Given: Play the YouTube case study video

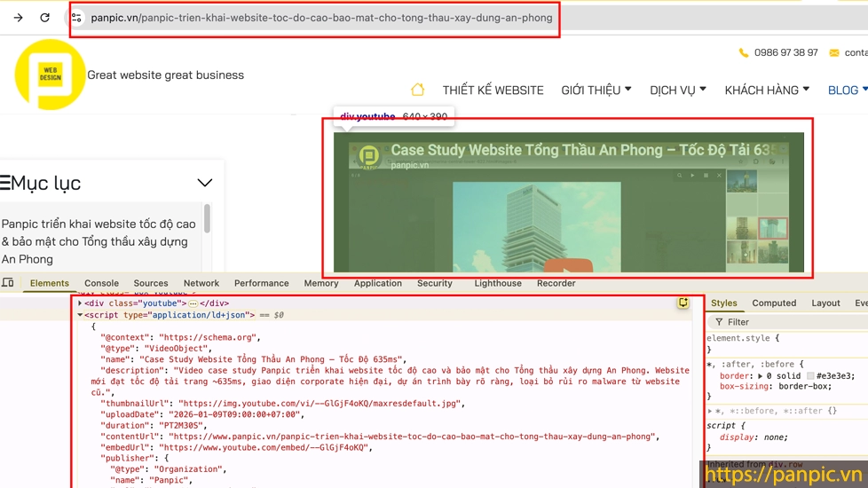Looking at the screenshot, I should coord(568,265).
